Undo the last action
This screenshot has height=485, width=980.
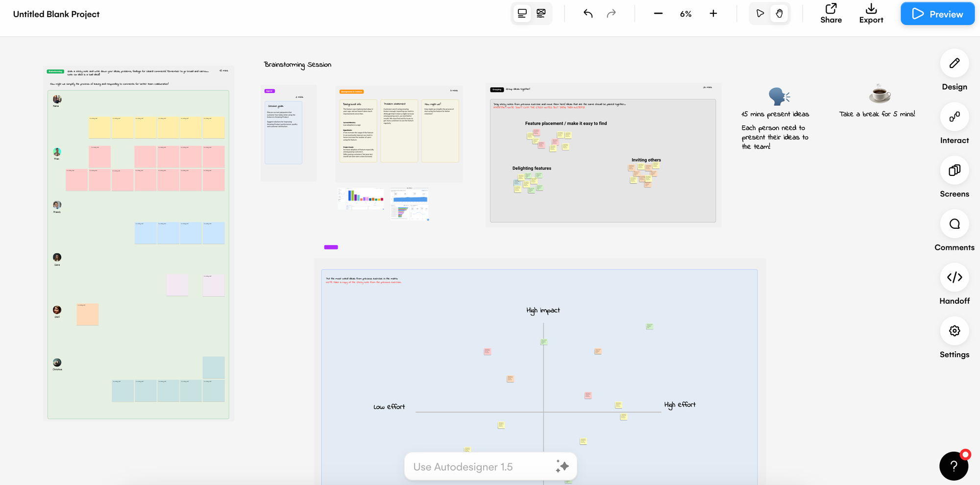pos(588,14)
